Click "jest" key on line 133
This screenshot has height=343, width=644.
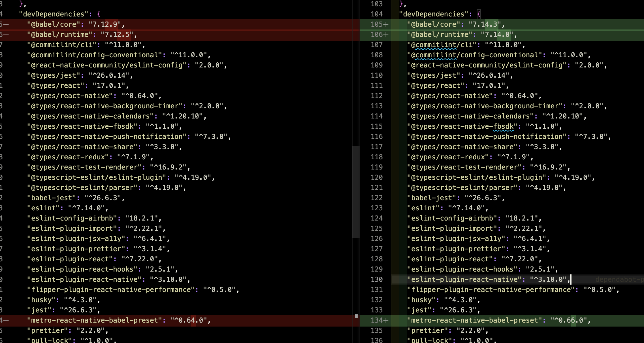419,310
